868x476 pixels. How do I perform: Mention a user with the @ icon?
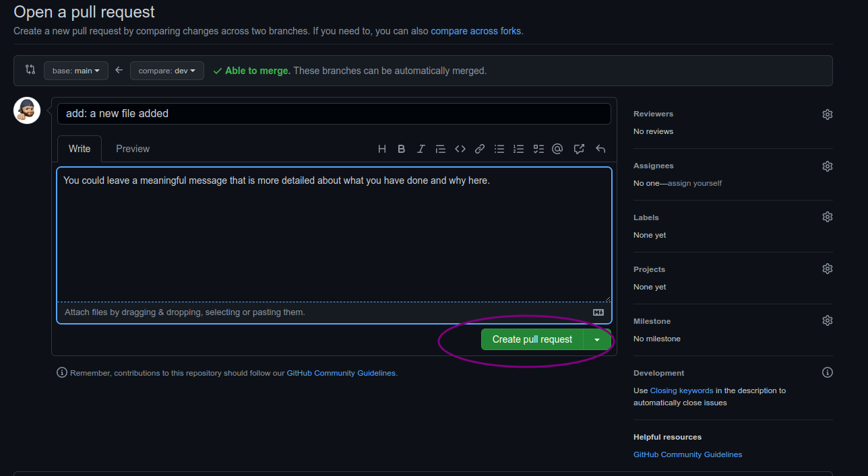click(x=557, y=149)
